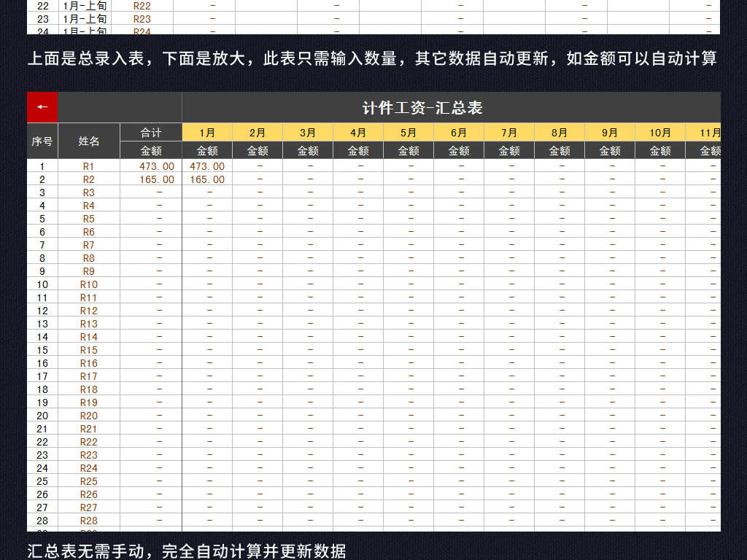Click R23 in the upper entry table
747x560 pixels.
click(x=142, y=19)
